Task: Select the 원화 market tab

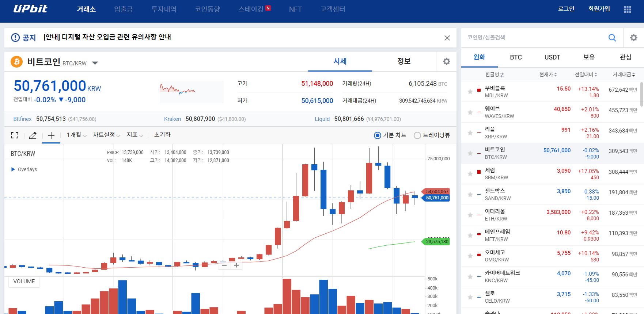Action: [479, 57]
